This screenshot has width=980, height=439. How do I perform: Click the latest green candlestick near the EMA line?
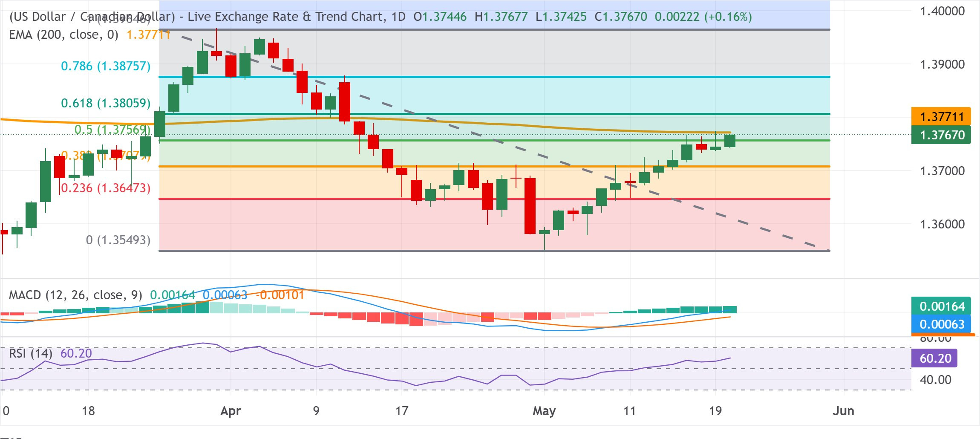(x=729, y=141)
